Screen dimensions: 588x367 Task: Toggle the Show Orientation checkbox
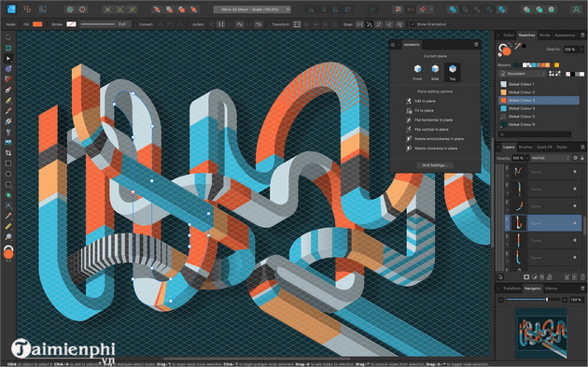coord(413,24)
